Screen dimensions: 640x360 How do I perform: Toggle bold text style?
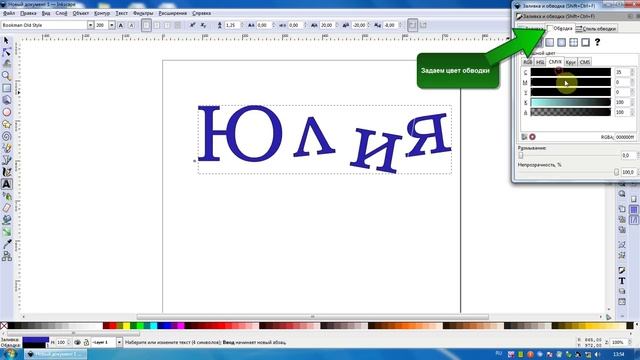pyautogui.click(x=121, y=25)
